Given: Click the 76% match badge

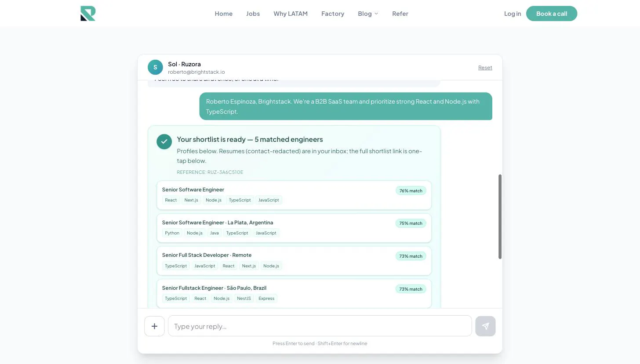Looking at the screenshot, I should (x=411, y=191).
